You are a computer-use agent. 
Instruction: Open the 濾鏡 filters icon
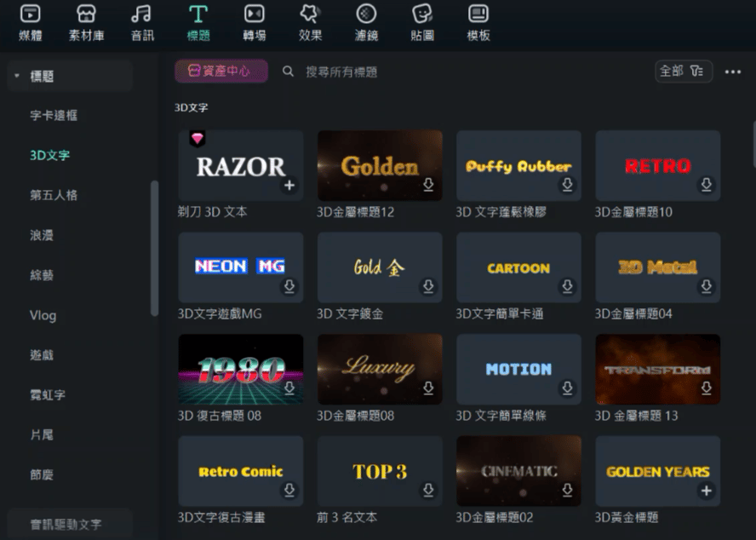coord(366,22)
